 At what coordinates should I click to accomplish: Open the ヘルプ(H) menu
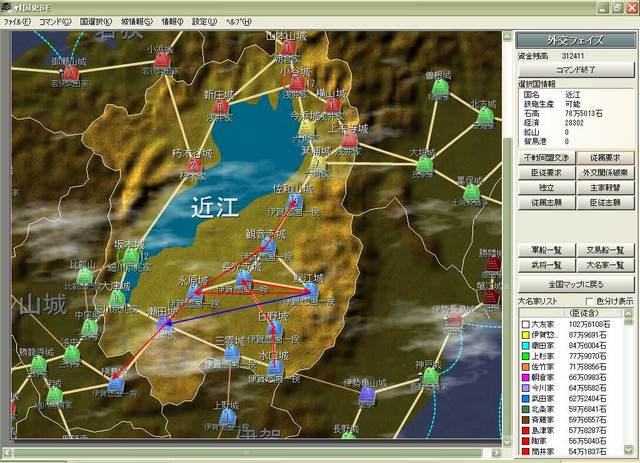pyautogui.click(x=238, y=22)
